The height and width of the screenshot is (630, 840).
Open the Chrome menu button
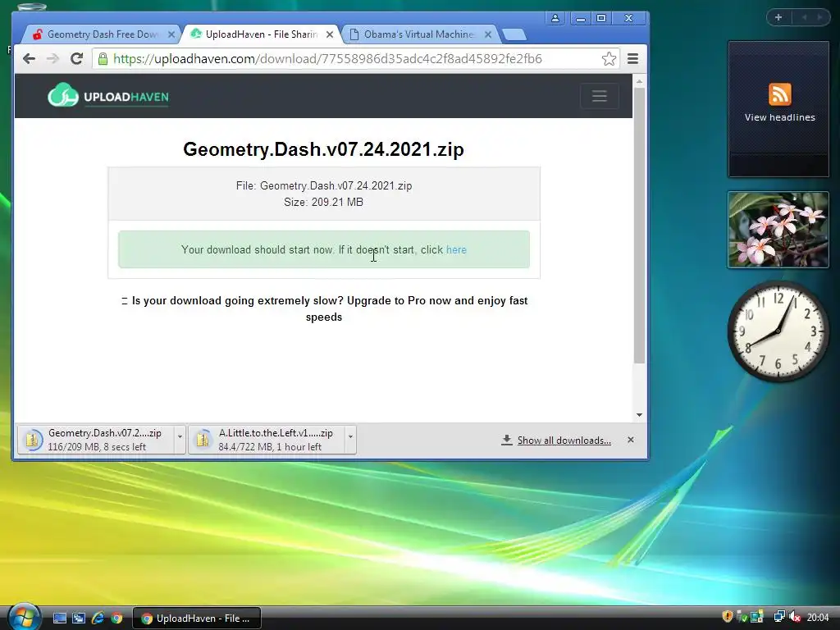pyautogui.click(x=632, y=58)
